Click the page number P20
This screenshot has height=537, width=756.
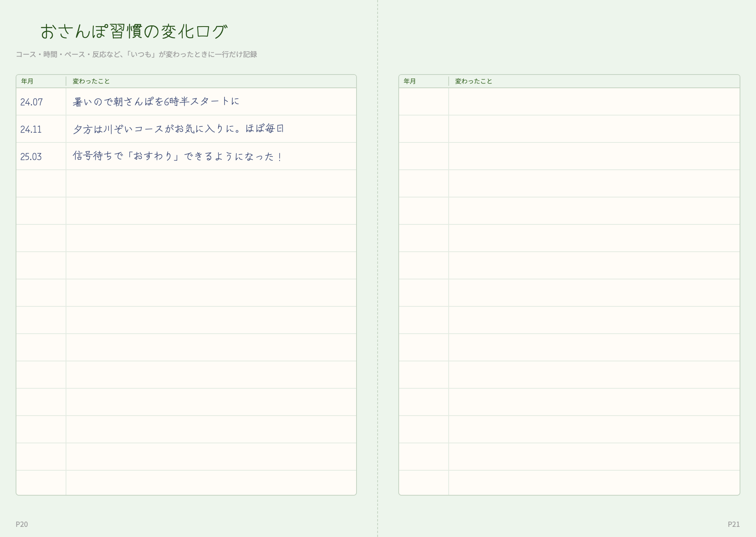click(x=22, y=524)
